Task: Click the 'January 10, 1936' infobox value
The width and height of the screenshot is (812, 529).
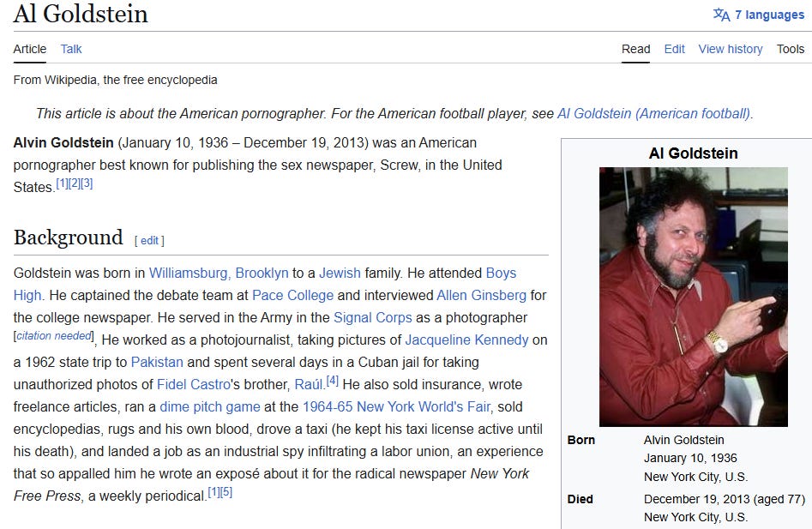Action: coord(690,458)
